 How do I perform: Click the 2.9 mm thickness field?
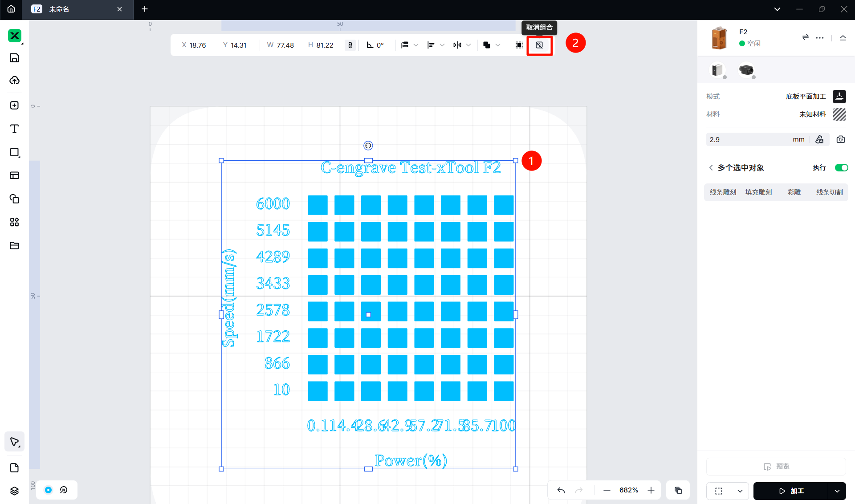click(x=748, y=139)
